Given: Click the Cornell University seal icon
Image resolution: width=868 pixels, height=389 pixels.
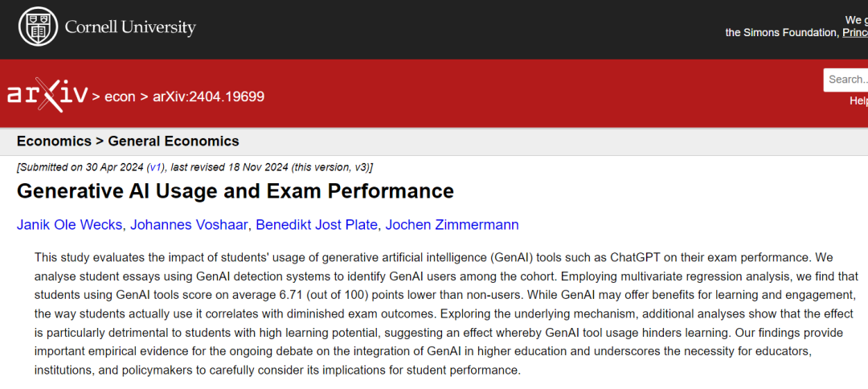Looking at the screenshot, I should 38,27.
